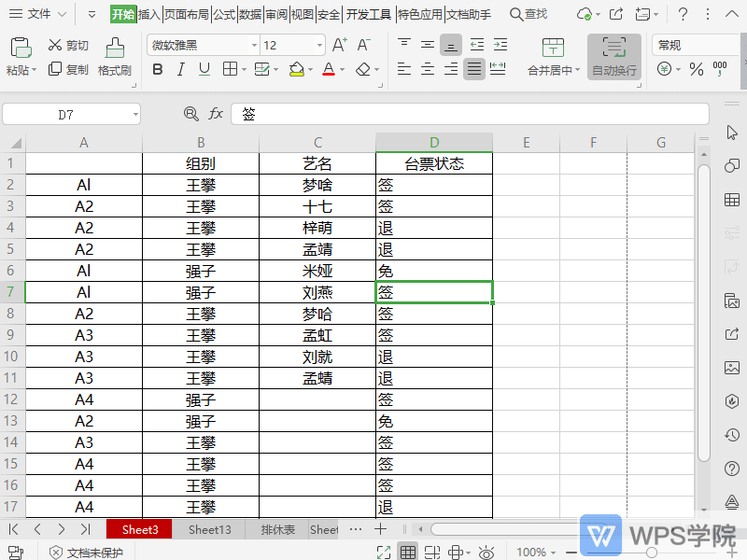
Task: Toggle the auto wrap text button
Action: 613,56
